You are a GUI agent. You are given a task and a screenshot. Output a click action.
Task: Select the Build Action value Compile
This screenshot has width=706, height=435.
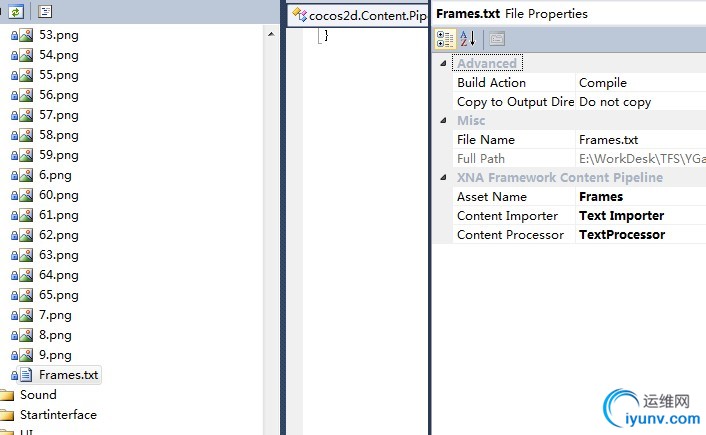click(603, 83)
